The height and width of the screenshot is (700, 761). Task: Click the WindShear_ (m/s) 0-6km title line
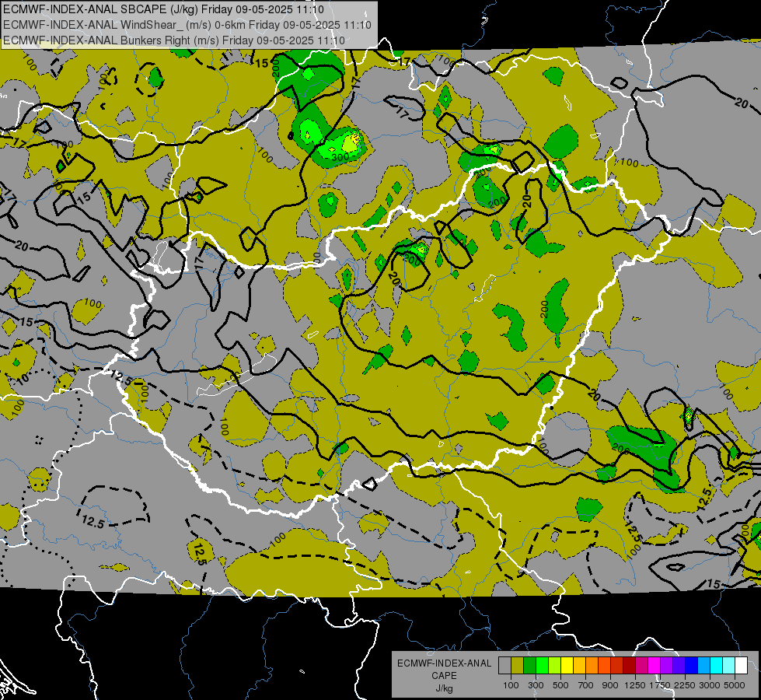coord(187,25)
